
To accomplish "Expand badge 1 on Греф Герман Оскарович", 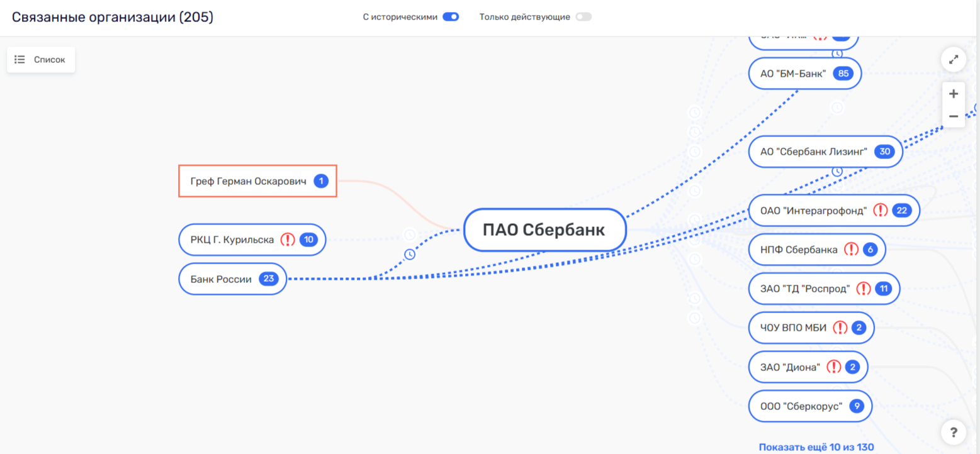I will pos(320,181).
